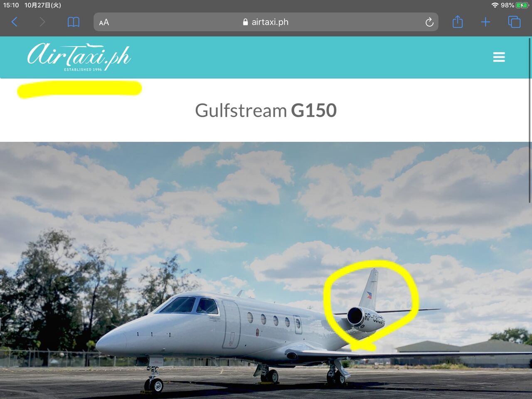Tap the forward navigation arrow
The width and height of the screenshot is (532, 399).
point(42,22)
